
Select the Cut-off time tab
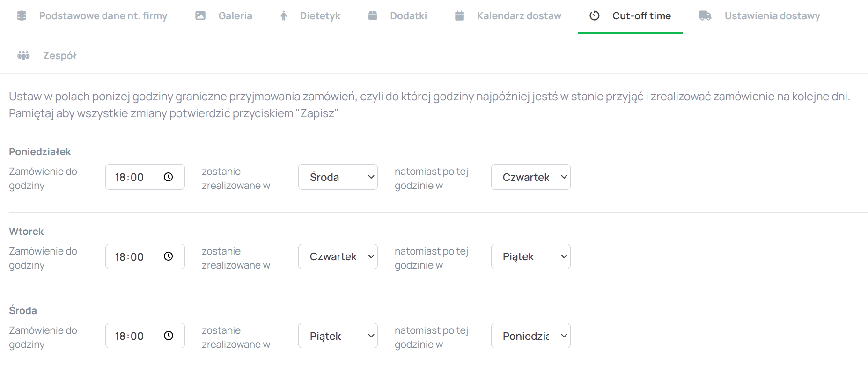tap(641, 16)
